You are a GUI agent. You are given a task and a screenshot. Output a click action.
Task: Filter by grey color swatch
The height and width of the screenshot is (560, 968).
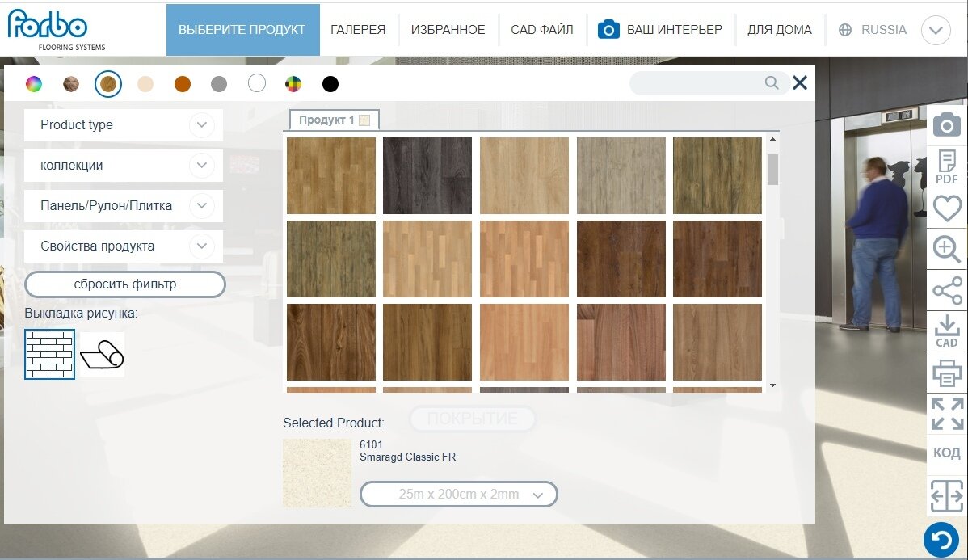click(219, 84)
